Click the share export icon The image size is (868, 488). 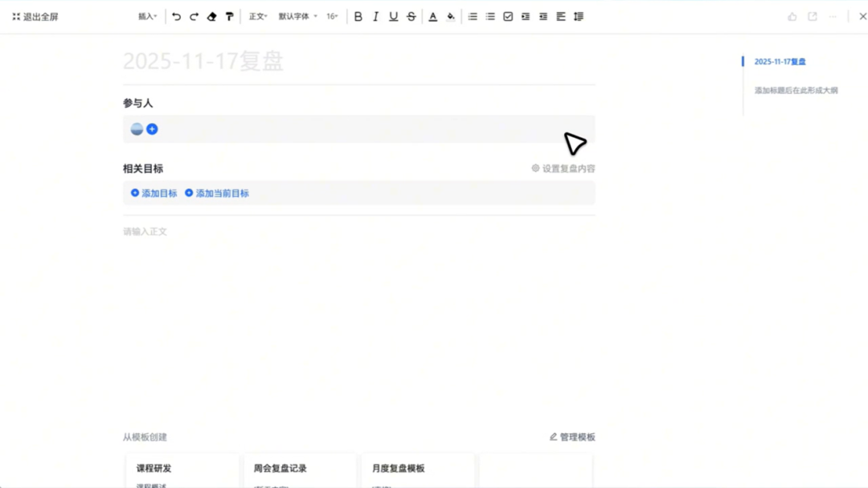(812, 17)
